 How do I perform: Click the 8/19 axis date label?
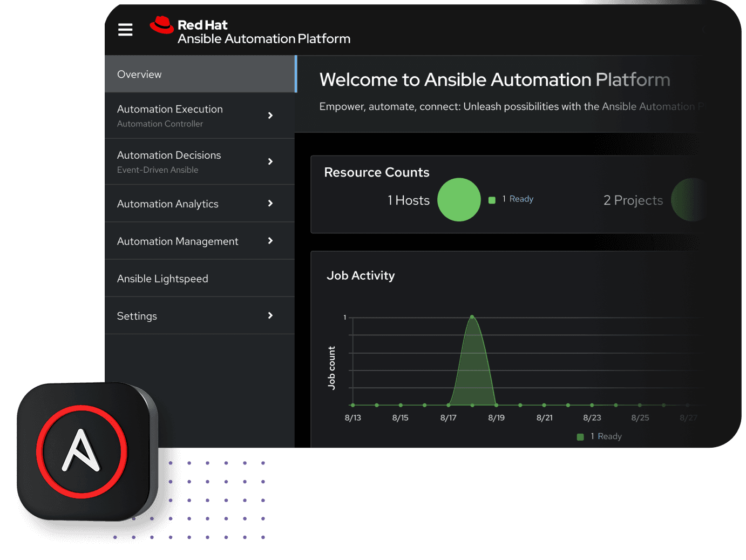497,418
